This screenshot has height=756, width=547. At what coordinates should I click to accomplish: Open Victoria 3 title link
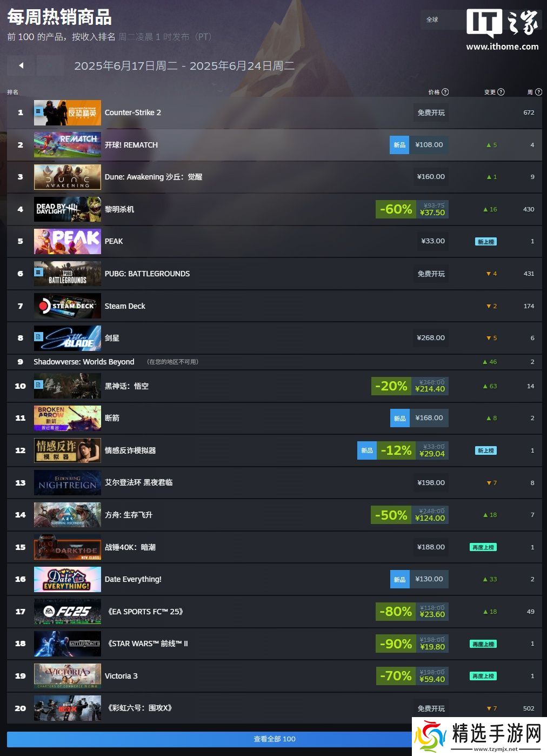[121, 676]
